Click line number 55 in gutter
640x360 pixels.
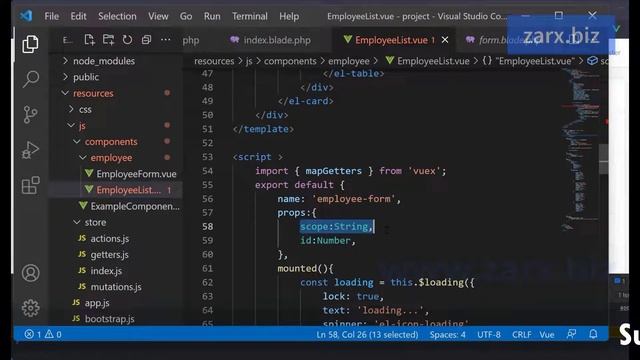click(207, 185)
